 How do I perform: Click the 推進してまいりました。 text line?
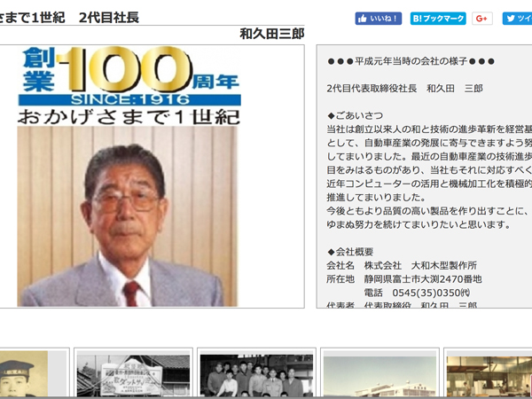[376, 197]
